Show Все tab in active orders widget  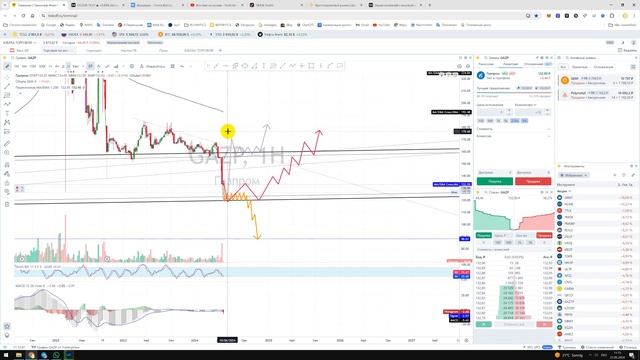tap(563, 67)
